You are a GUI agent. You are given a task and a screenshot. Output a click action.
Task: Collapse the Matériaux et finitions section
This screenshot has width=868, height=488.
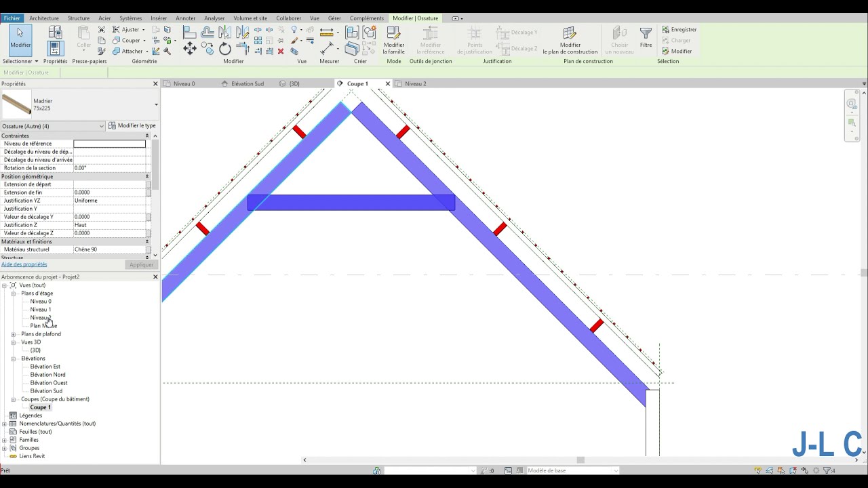pos(147,241)
